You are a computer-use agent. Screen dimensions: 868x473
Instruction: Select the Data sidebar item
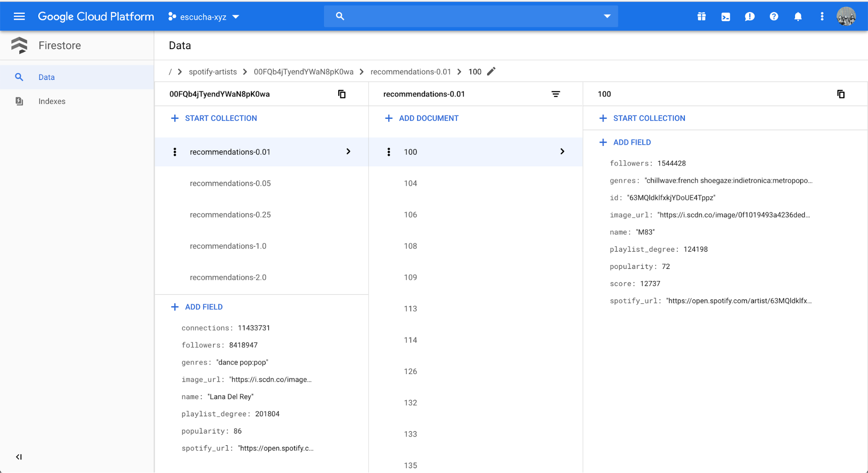(77, 77)
